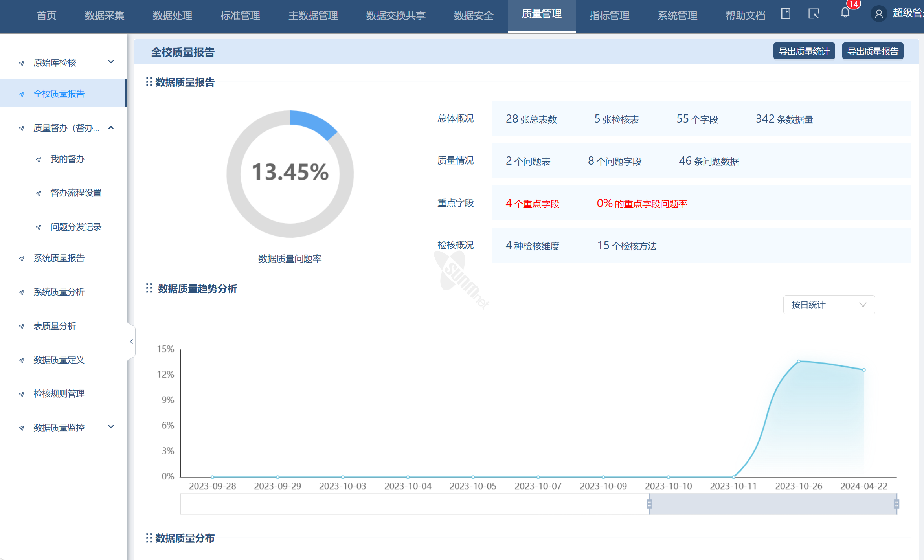Screen dimensions: 924x560
Task: Click the arrow icon beside 表质量分析
Action: click(22, 327)
